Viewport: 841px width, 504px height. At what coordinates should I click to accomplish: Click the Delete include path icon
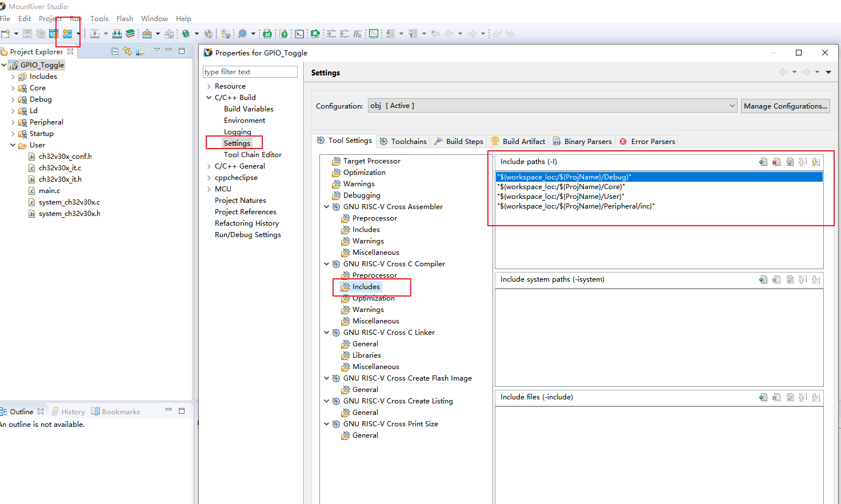click(776, 162)
